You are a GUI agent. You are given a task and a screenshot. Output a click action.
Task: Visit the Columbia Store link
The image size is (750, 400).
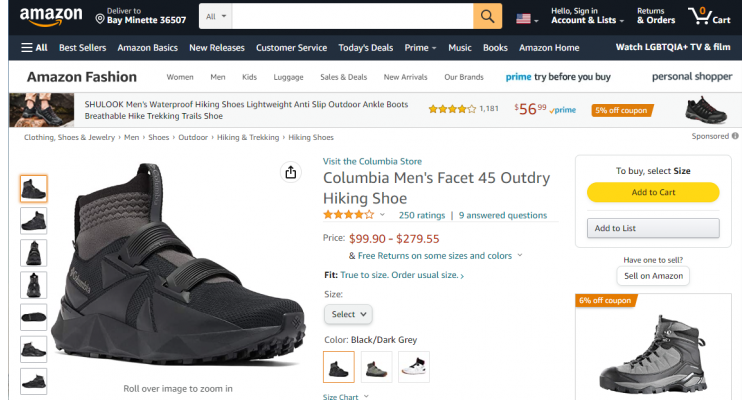coord(372,161)
